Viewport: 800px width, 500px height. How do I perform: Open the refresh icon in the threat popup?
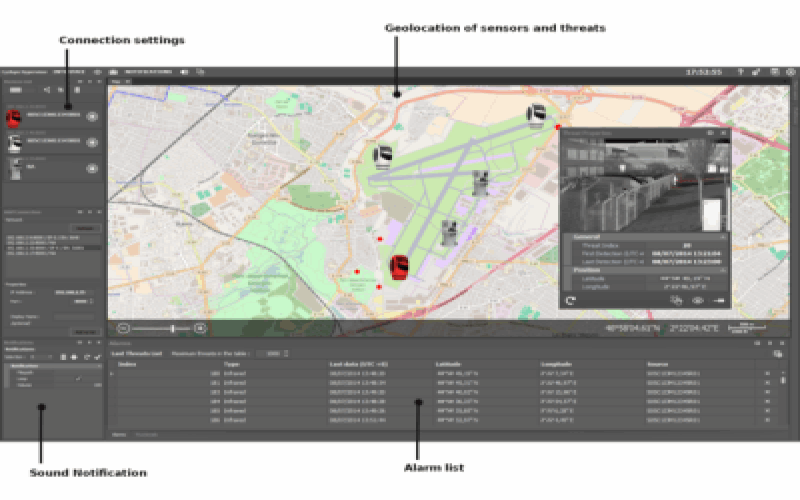pos(570,301)
